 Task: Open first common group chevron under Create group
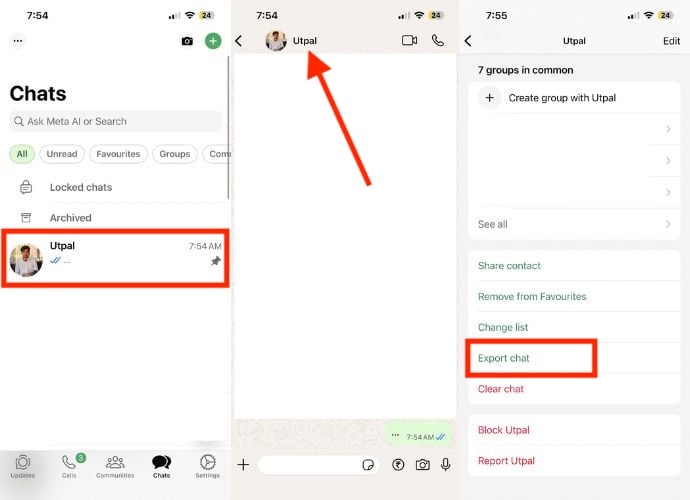tap(668, 129)
